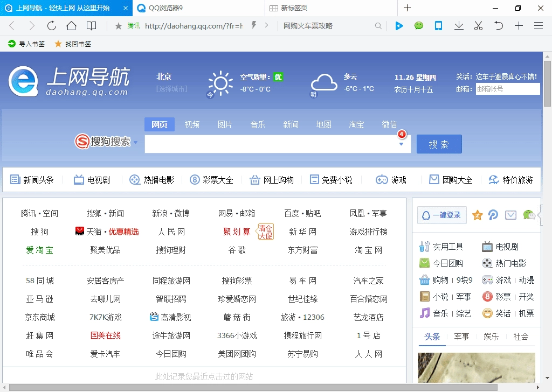
Task: Select the 网页 search category tab
Action: (160, 124)
